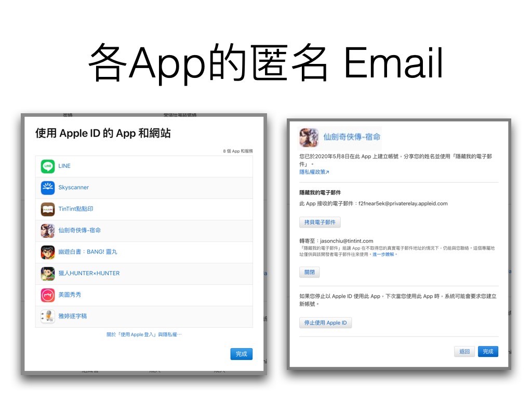Click the LINE app icon
Viewport: 532px width, 399px height.
pos(48,166)
